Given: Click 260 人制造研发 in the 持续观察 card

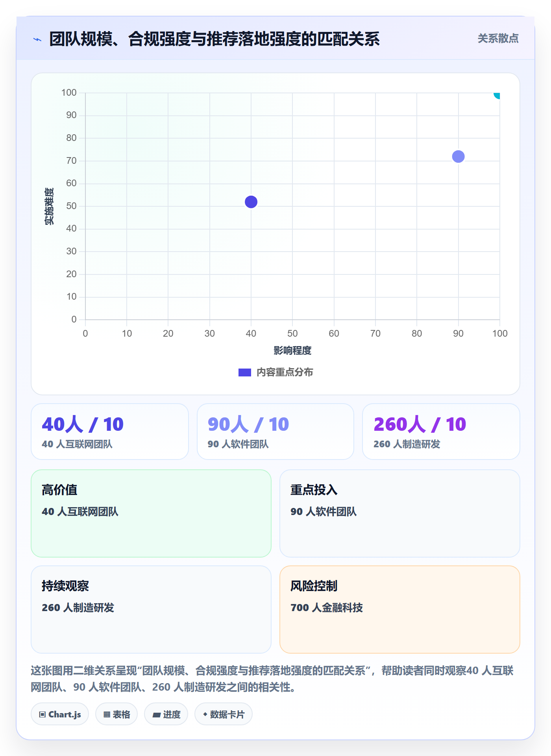Looking at the screenshot, I should 78,608.
